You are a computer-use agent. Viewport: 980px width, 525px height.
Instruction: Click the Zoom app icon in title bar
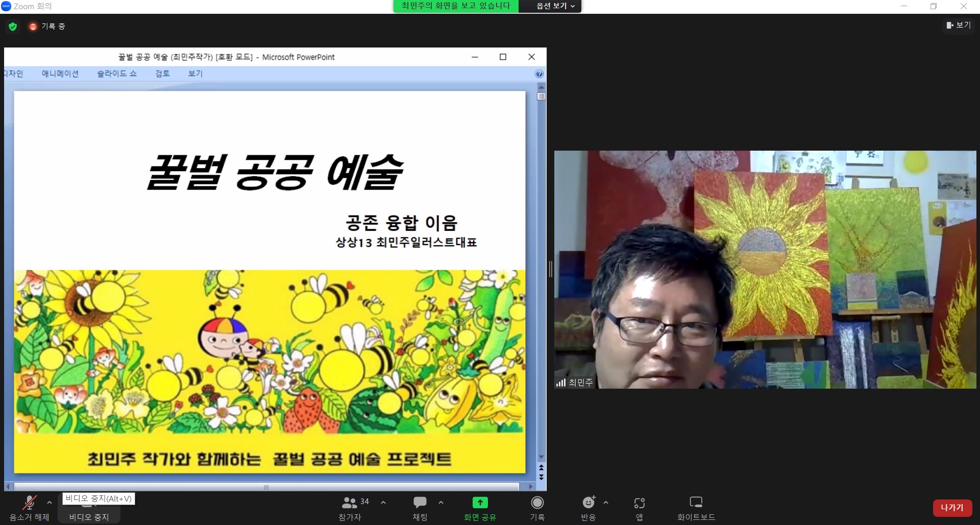pos(6,6)
